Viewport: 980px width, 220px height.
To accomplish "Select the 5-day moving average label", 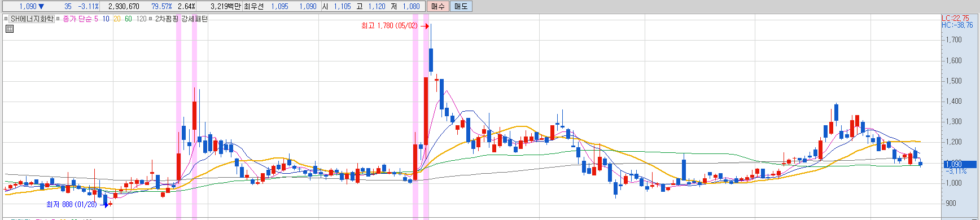I will coord(96,19).
